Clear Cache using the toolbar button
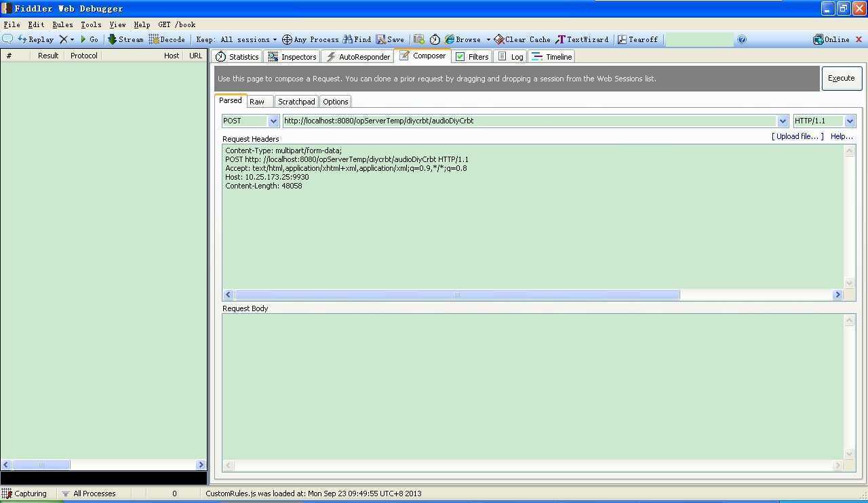Screen dimensions: 868x503 (522, 39)
